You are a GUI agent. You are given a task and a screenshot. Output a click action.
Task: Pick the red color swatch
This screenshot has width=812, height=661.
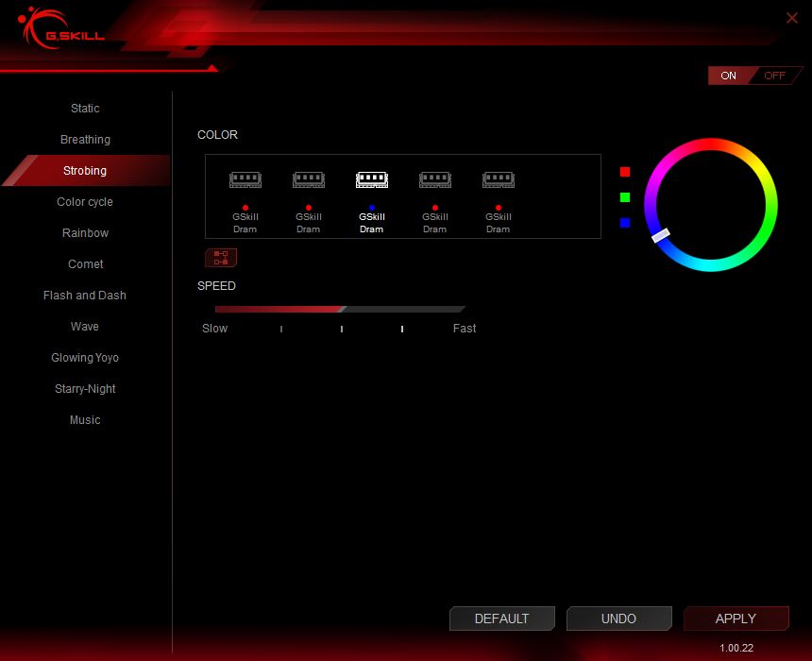[x=625, y=172]
